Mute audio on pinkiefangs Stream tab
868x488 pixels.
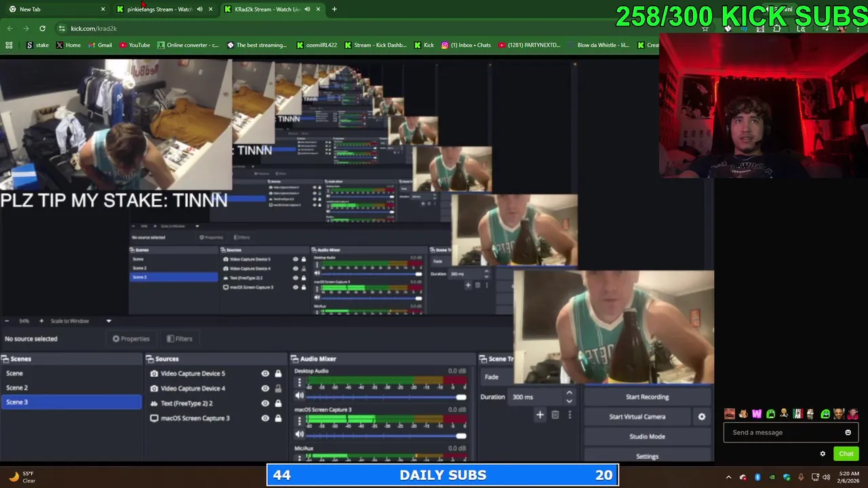[199, 9]
